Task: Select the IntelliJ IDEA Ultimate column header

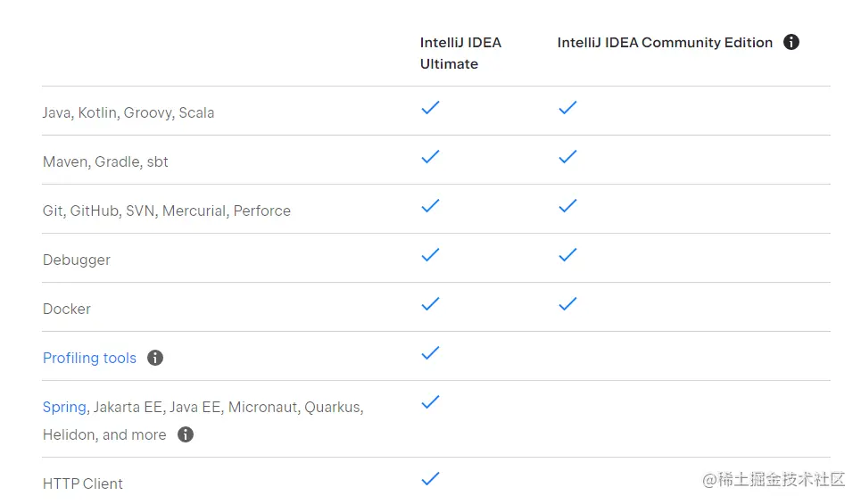Action: pos(460,53)
